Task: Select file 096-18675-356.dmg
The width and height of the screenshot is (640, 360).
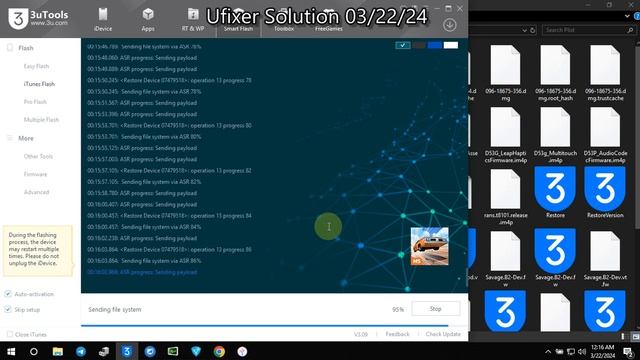Action: coord(505,73)
